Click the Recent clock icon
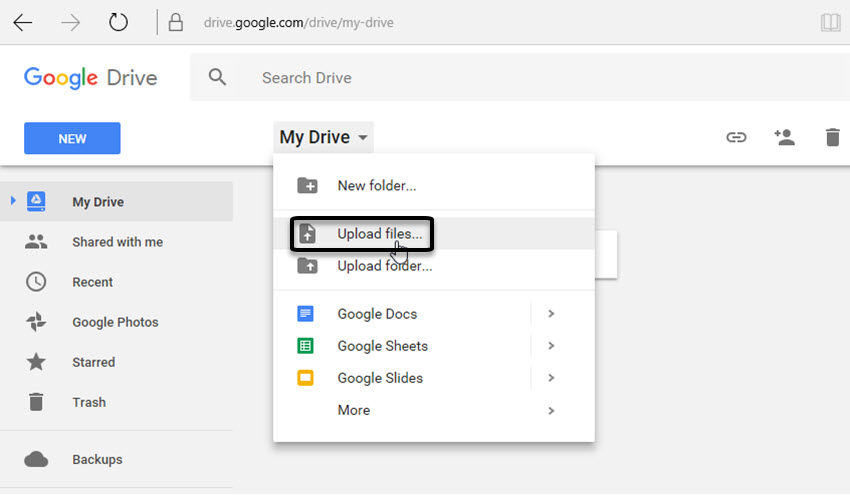 pos(36,282)
